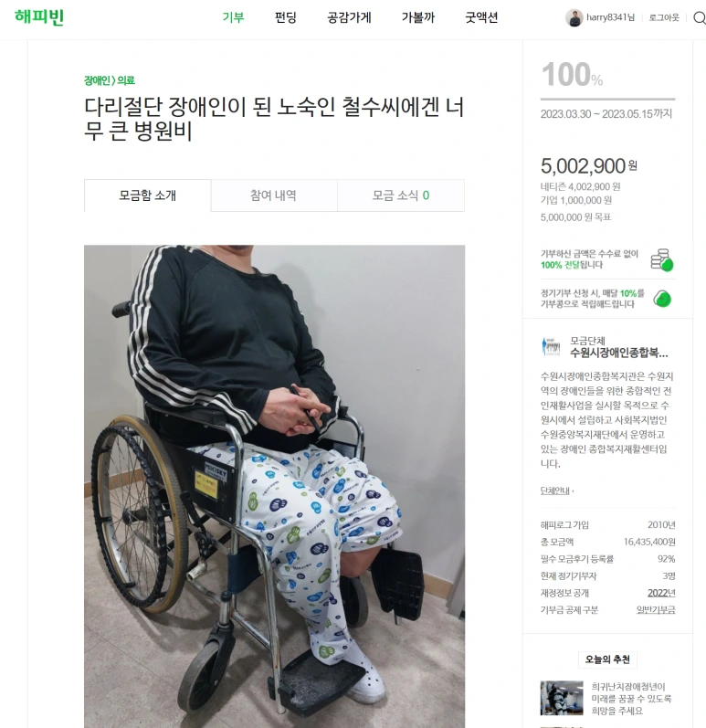Screen dimensions: 706x728
Task: Click the 2022년 재정정보 link
Action: click(661, 593)
